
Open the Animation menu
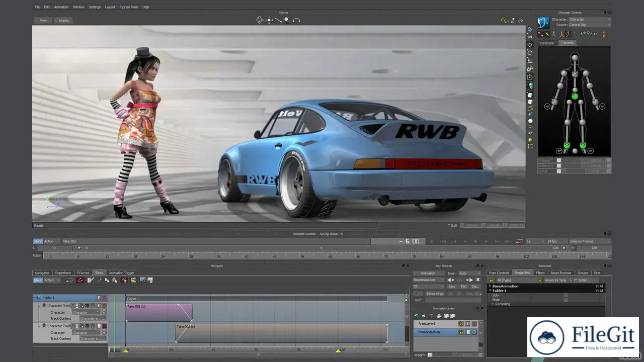pos(61,7)
